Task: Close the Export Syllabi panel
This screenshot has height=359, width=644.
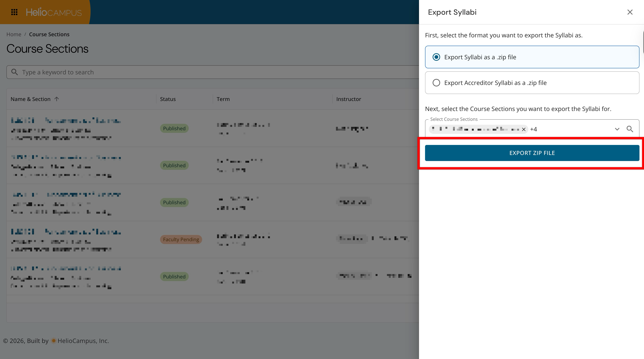Action: (630, 12)
